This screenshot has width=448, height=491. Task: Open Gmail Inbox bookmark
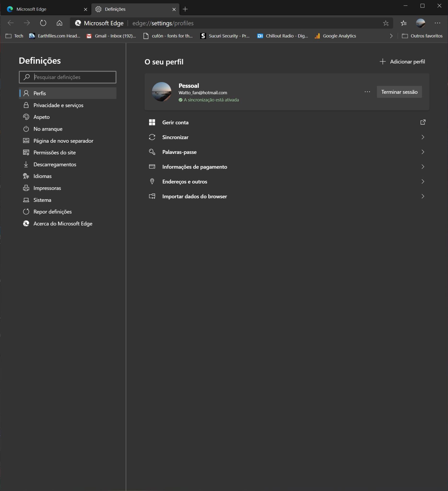pyautogui.click(x=111, y=36)
